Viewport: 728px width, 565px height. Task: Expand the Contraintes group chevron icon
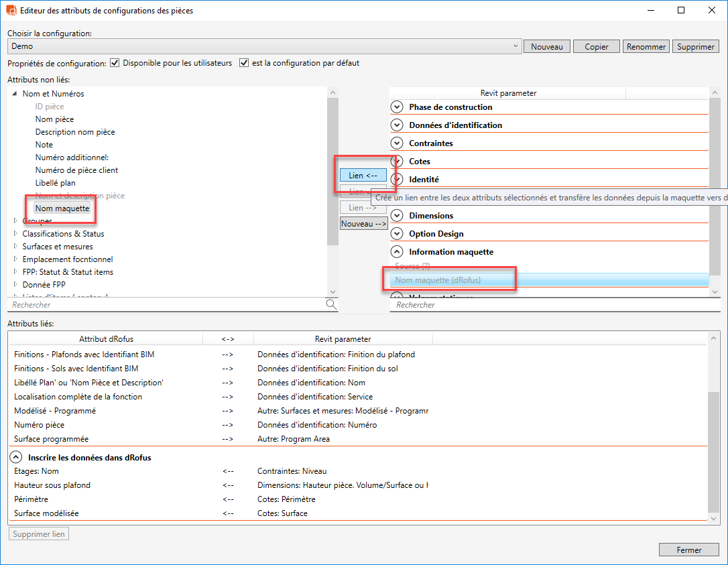click(x=397, y=143)
